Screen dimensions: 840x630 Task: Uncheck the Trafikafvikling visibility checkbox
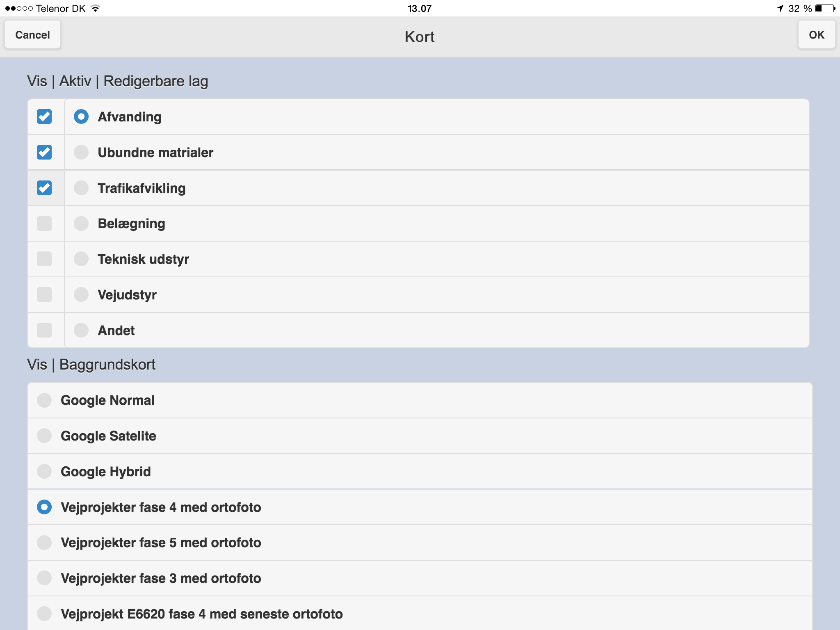click(x=44, y=188)
